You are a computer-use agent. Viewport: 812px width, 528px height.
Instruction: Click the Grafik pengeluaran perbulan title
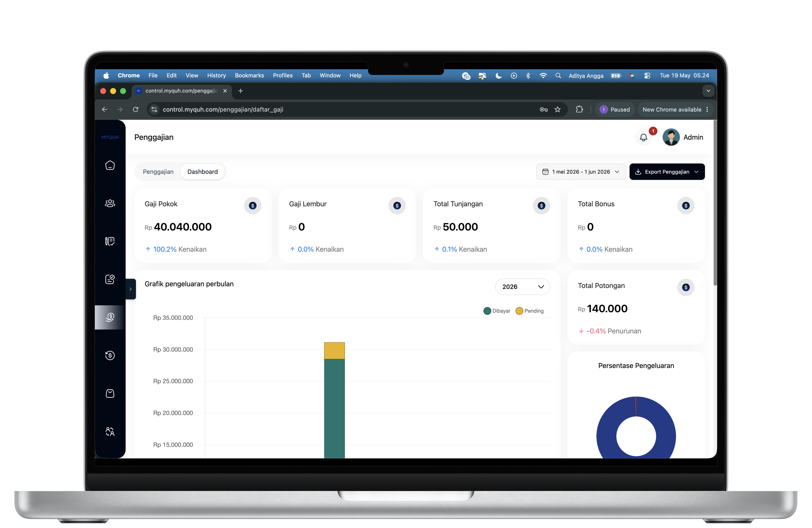(x=189, y=284)
